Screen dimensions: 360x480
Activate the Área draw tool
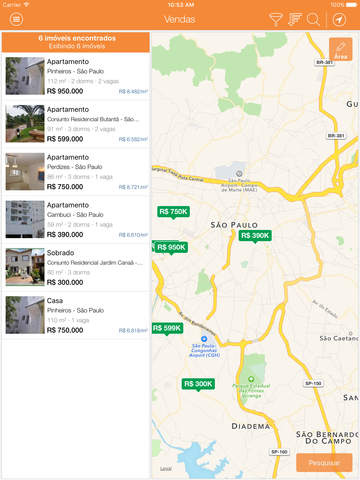coord(341,49)
